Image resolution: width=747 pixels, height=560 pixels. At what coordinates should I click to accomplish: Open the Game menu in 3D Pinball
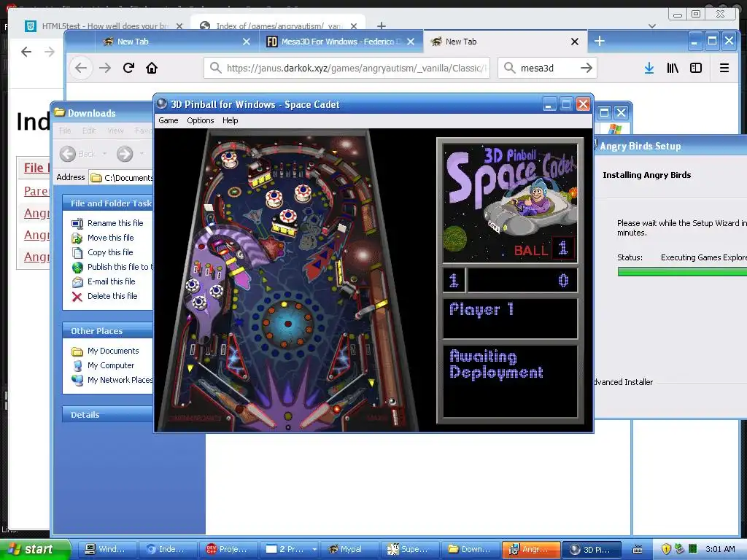[x=169, y=120]
